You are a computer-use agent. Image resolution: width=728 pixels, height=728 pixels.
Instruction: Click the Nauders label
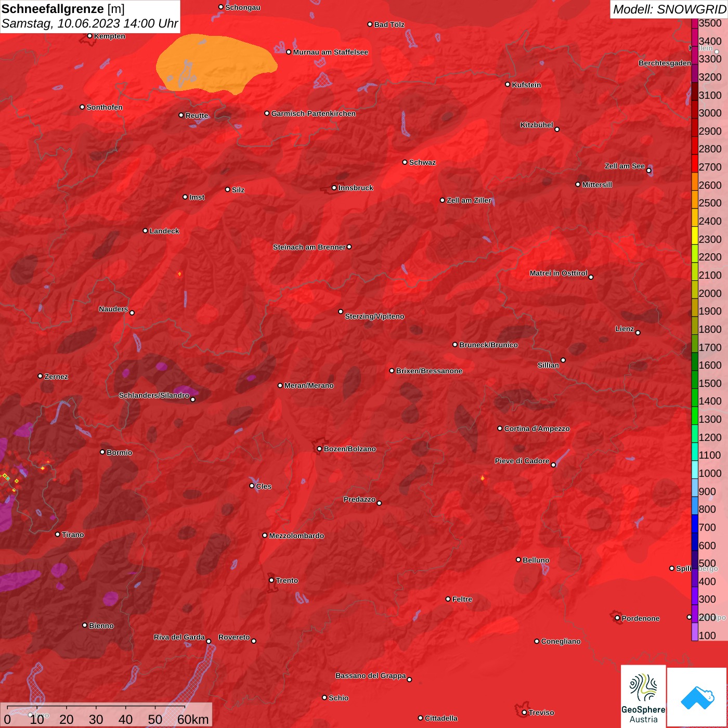(113, 309)
